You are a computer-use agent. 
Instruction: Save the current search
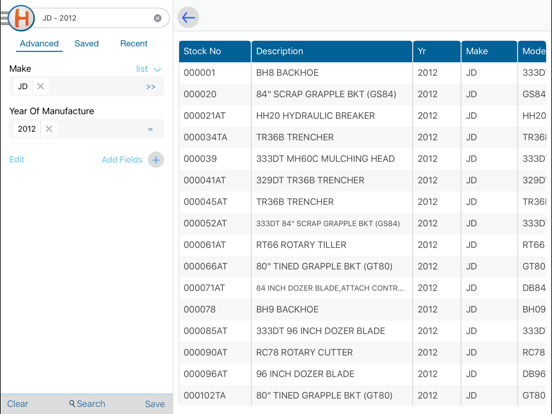(155, 404)
